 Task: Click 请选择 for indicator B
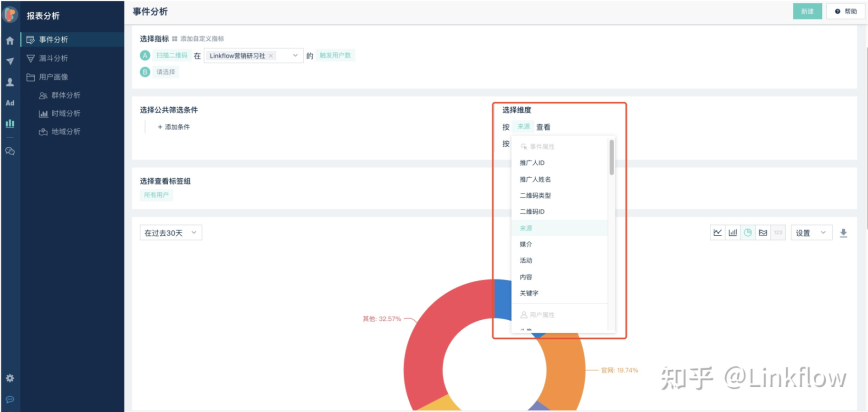(165, 72)
